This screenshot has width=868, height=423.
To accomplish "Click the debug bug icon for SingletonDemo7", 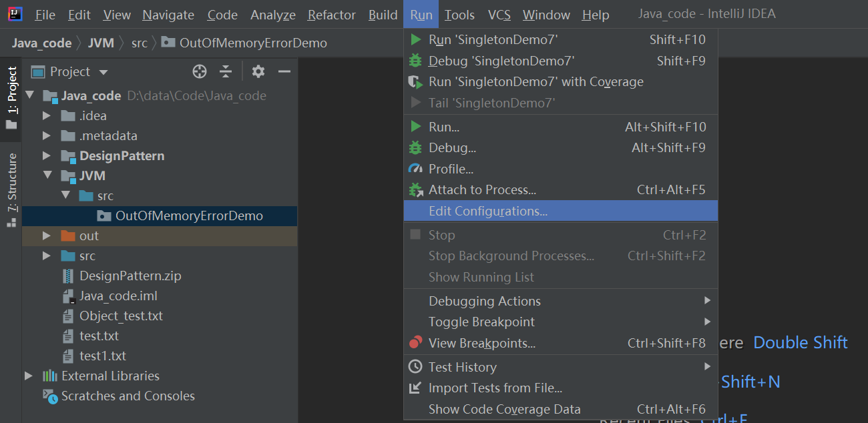I will [x=416, y=61].
